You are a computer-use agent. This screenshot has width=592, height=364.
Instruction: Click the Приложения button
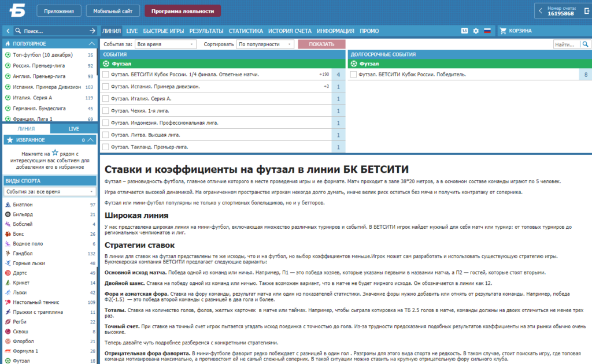[x=59, y=11]
